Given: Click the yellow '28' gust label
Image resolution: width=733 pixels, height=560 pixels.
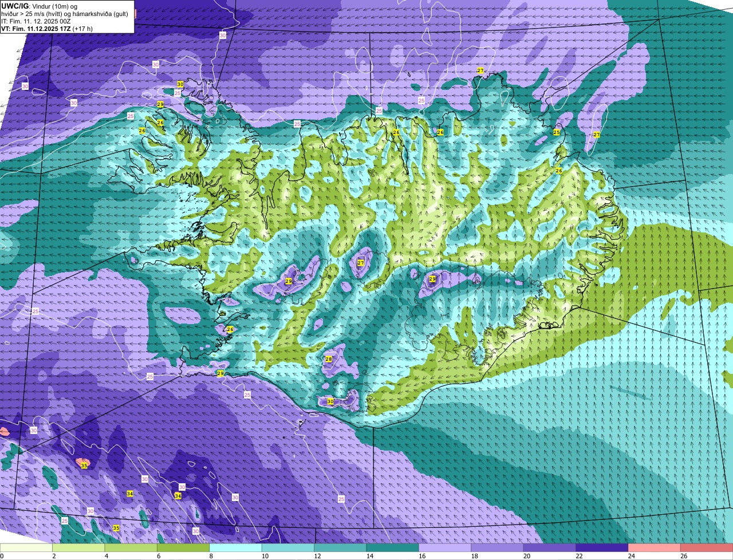Looking at the screenshot, I should pyautogui.click(x=329, y=359).
